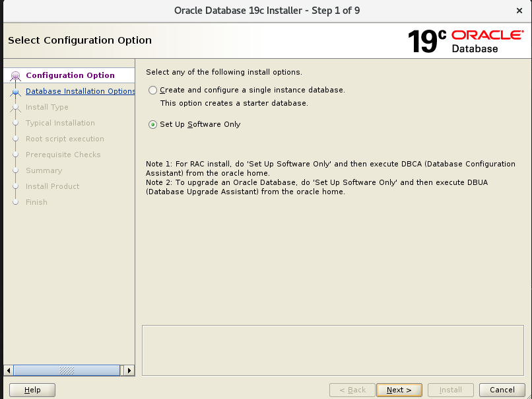Image resolution: width=532 pixels, height=399 pixels.
Task: Select the Configuration Option step in sidebar
Action: tap(70, 75)
